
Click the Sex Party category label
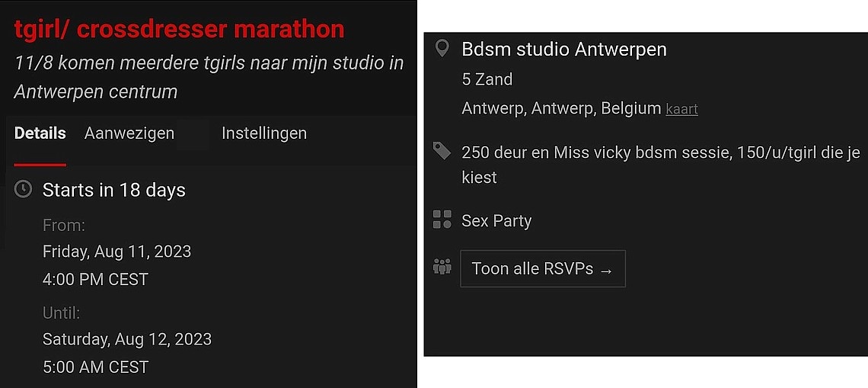(x=496, y=221)
